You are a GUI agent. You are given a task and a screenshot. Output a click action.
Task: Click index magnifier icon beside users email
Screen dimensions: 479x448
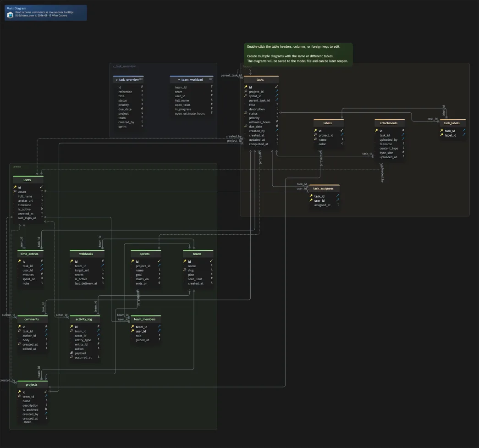(15, 192)
